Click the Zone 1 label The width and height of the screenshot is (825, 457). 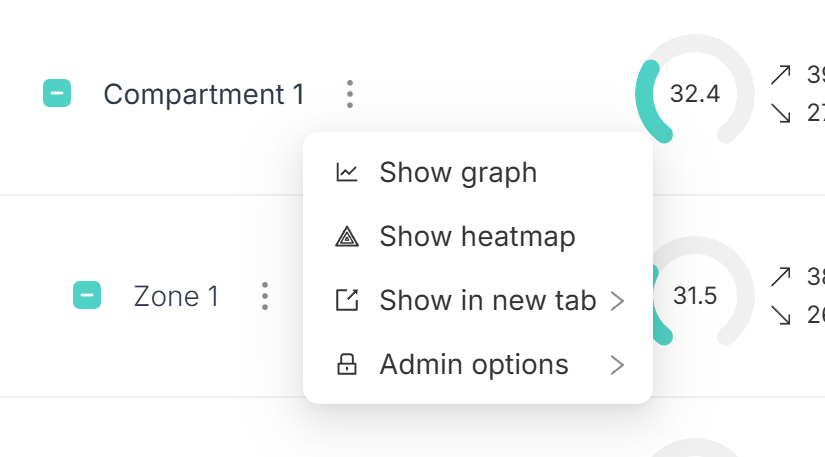click(x=176, y=296)
